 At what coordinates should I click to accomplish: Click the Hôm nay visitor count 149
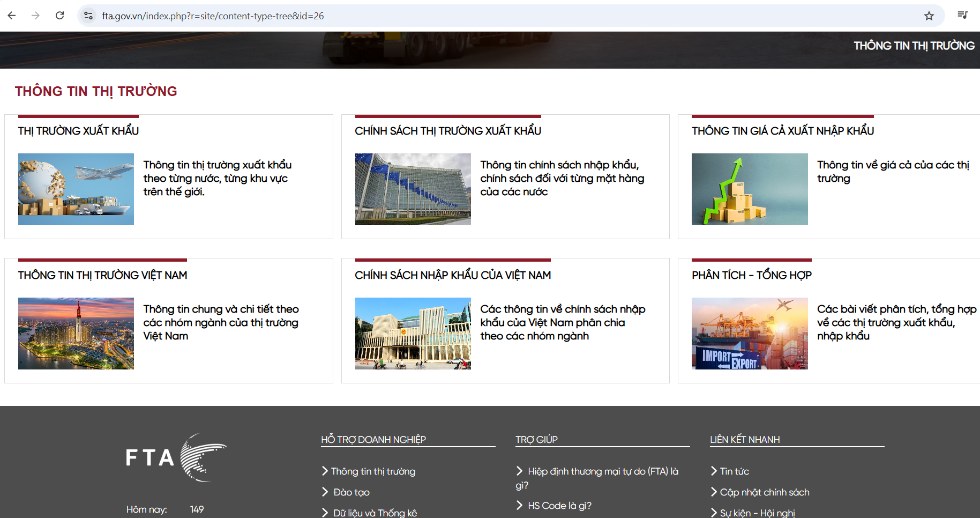tap(197, 509)
